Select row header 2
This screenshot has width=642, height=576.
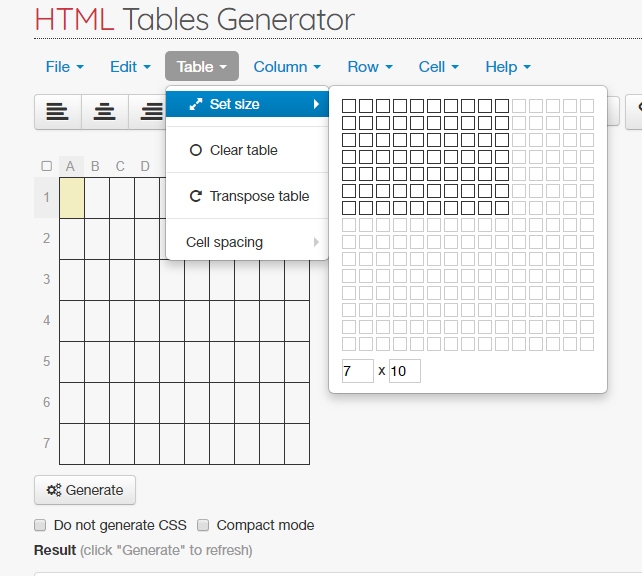pos(47,238)
